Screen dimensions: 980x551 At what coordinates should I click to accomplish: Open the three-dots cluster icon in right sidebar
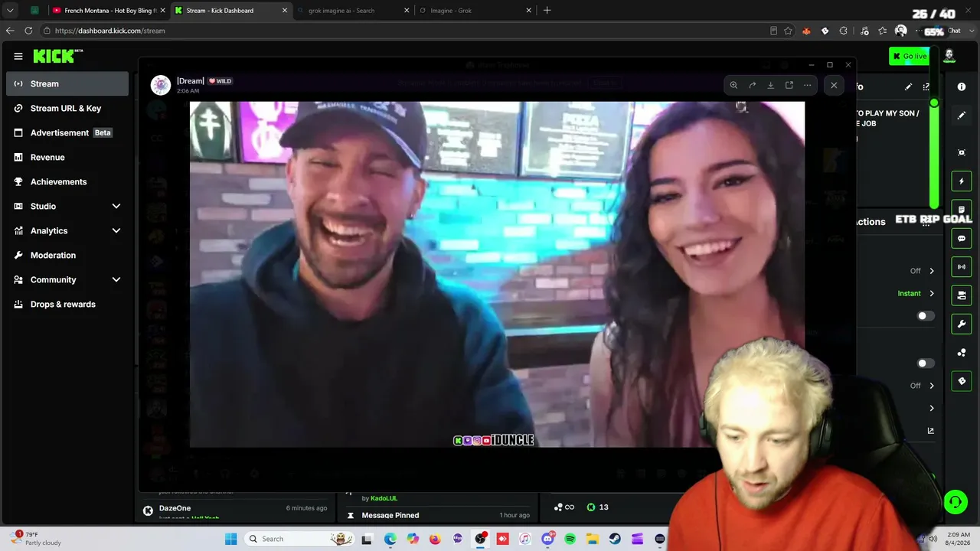tap(962, 353)
